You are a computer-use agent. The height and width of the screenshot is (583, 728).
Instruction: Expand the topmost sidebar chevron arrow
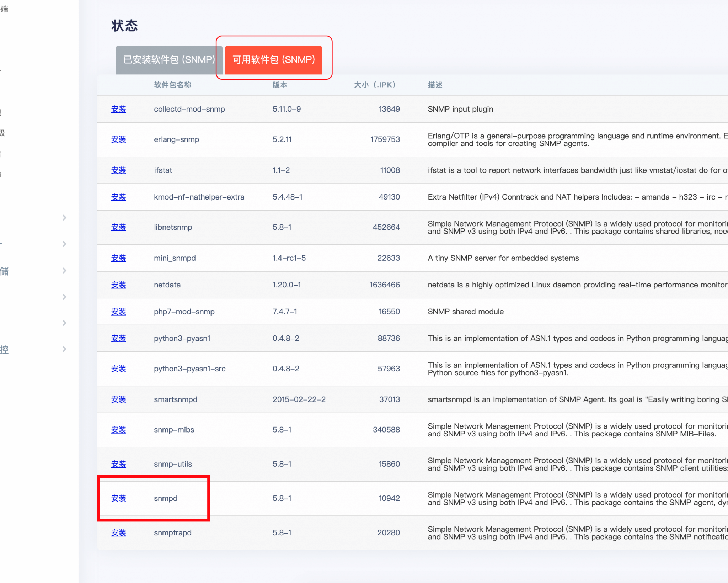coord(64,217)
